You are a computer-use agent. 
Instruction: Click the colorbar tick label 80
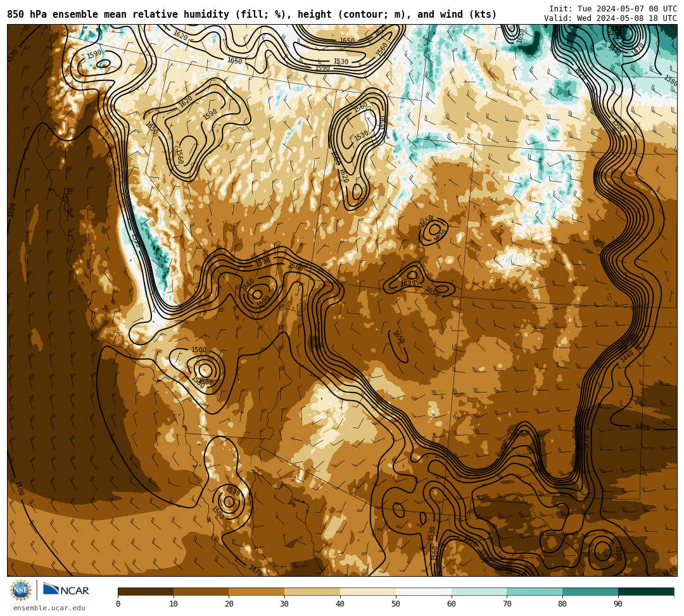click(x=562, y=604)
